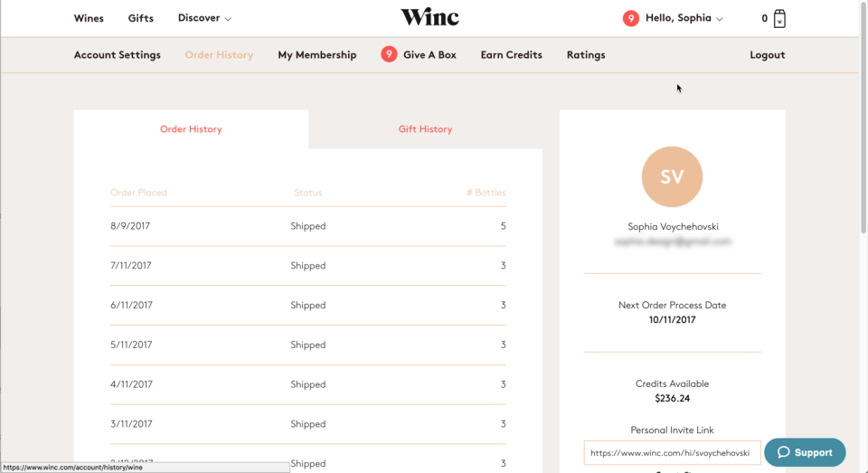Open the Gifts page
The width and height of the screenshot is (868, 473).
[141, 18]
